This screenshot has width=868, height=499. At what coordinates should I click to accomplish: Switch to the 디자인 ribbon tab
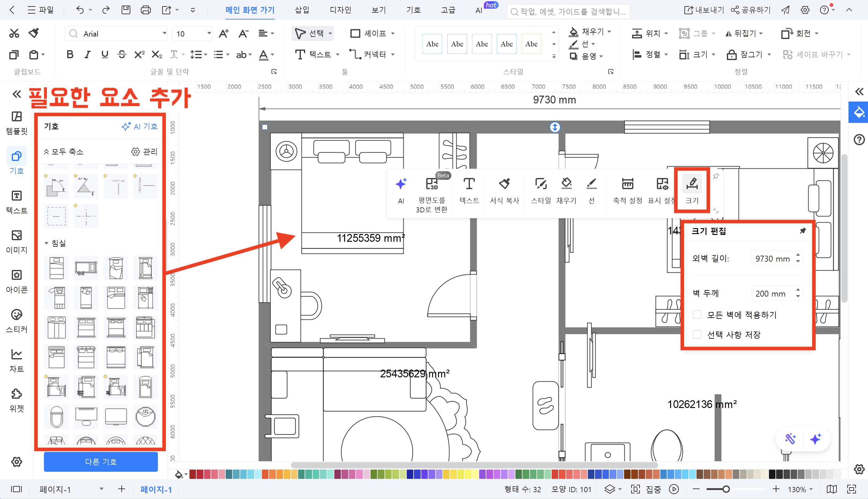[x=340, y=10]
